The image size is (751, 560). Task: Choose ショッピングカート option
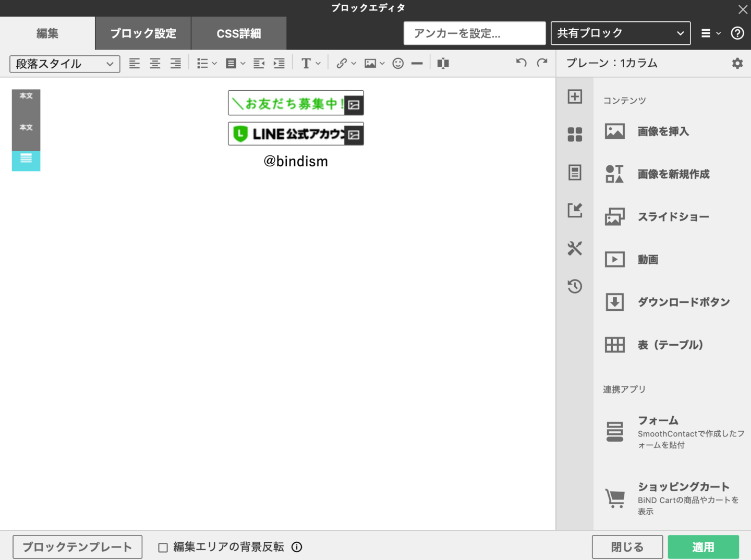tap(672, 498)
